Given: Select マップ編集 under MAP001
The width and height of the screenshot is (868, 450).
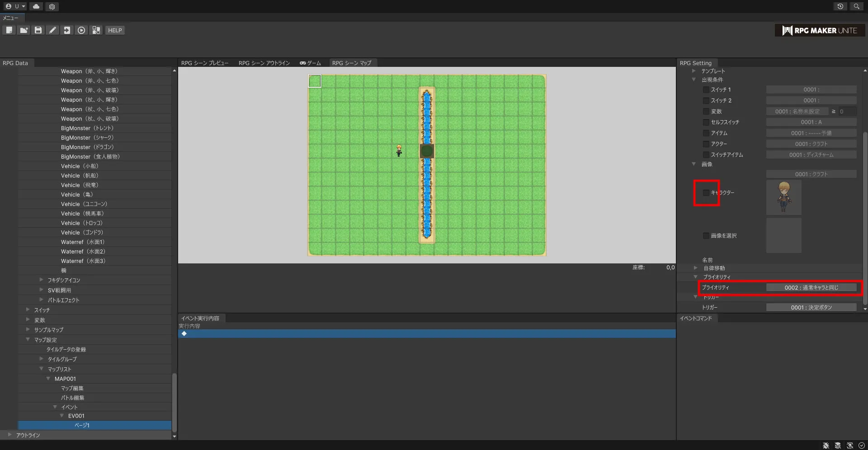Looking at the screenshot, I should pyautogui.click(x=72, y=389).
